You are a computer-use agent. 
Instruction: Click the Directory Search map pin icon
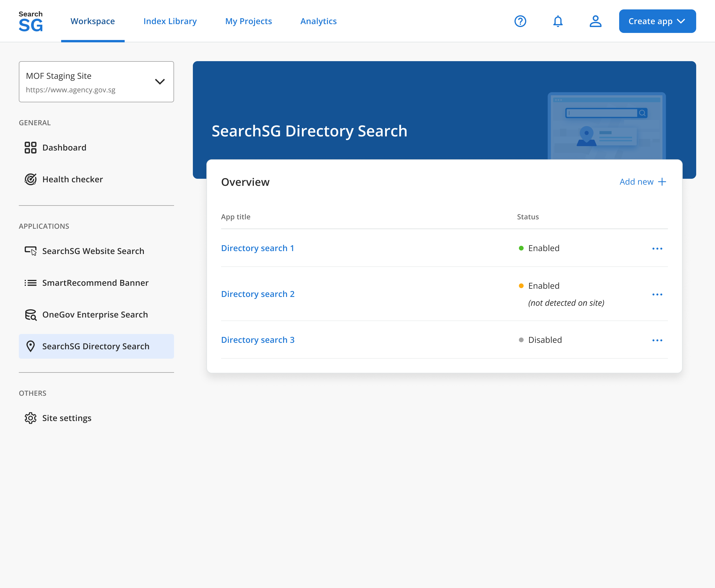point(31,347)
